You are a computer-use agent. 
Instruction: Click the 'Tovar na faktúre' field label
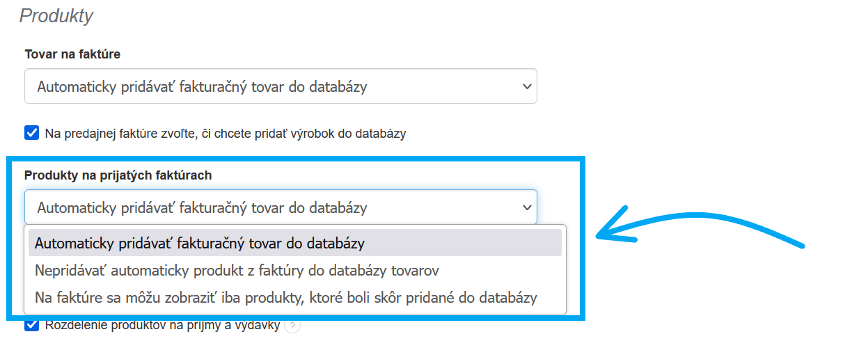tap(72, 54)
